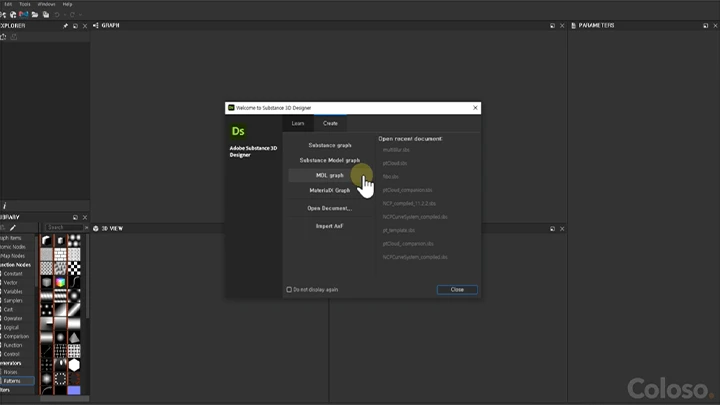Select Constant under Function Nodes

click(13, 274)
